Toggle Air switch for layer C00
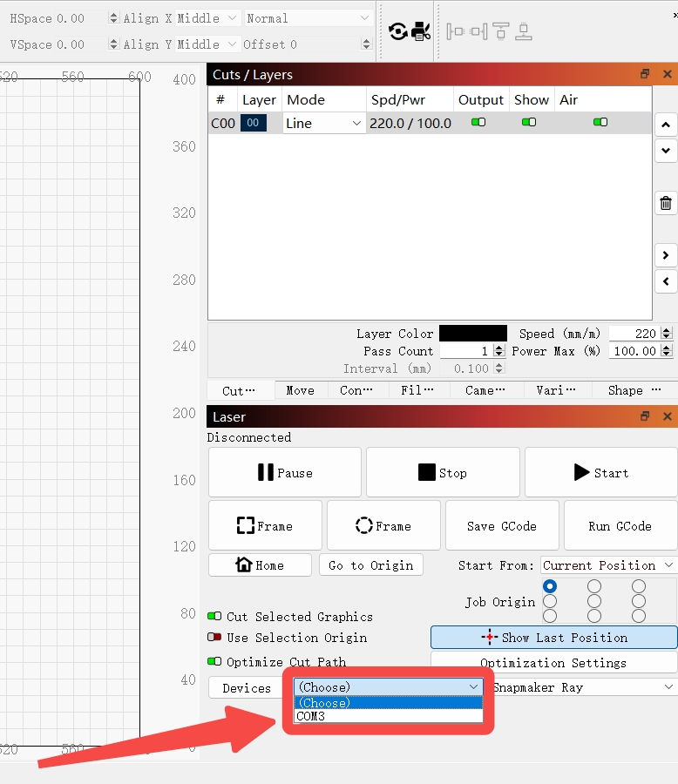The width and height of the screenshot is (678, 784). (600, 122)
